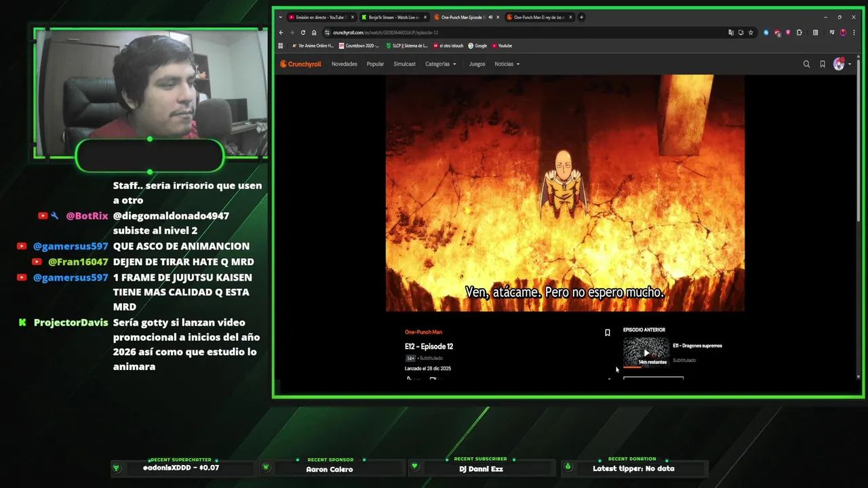Open Simulcast in the Crunchyroll menu
The height and width of the screenshot is (488, 868).
coord(405,64)
